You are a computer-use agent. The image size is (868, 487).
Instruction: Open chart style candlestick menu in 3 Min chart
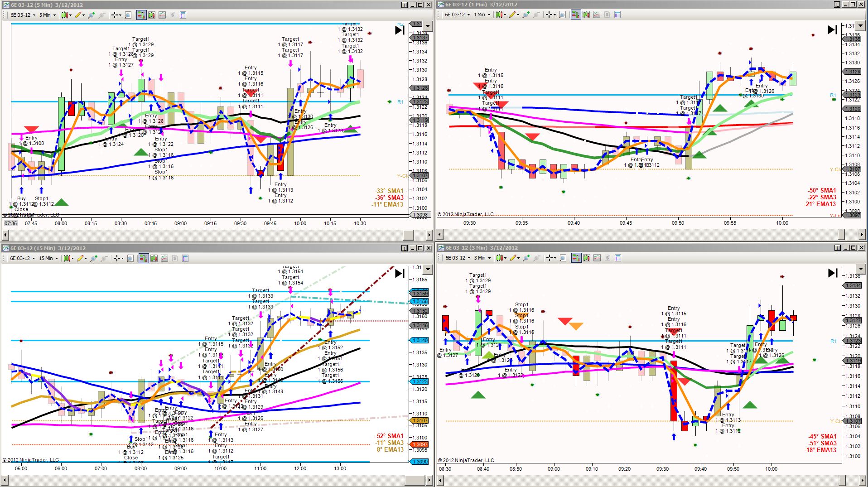pyautogui.click(x=501, y=258)
